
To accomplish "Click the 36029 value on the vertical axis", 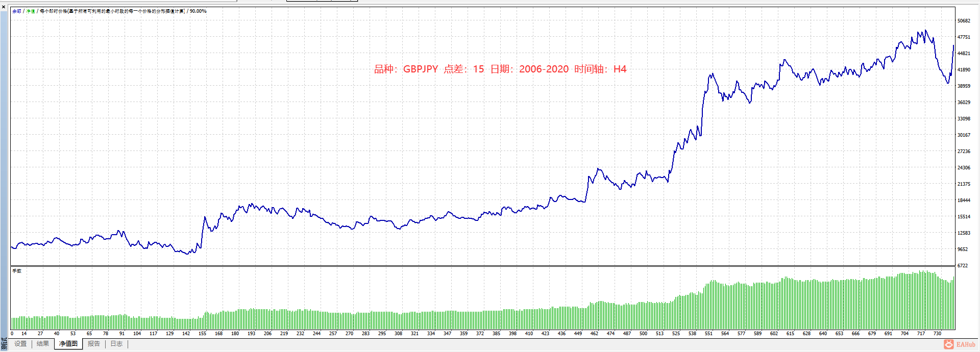I will click(964, 103).
